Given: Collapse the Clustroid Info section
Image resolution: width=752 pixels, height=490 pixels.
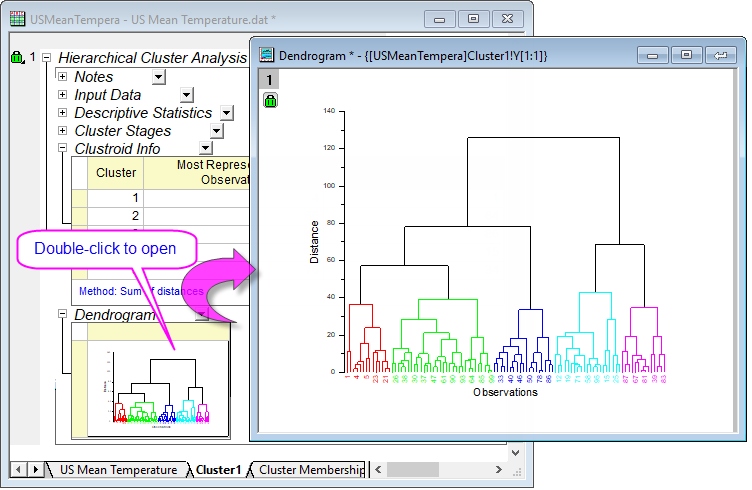Looking at the screenshot, I should click(63, 149).
